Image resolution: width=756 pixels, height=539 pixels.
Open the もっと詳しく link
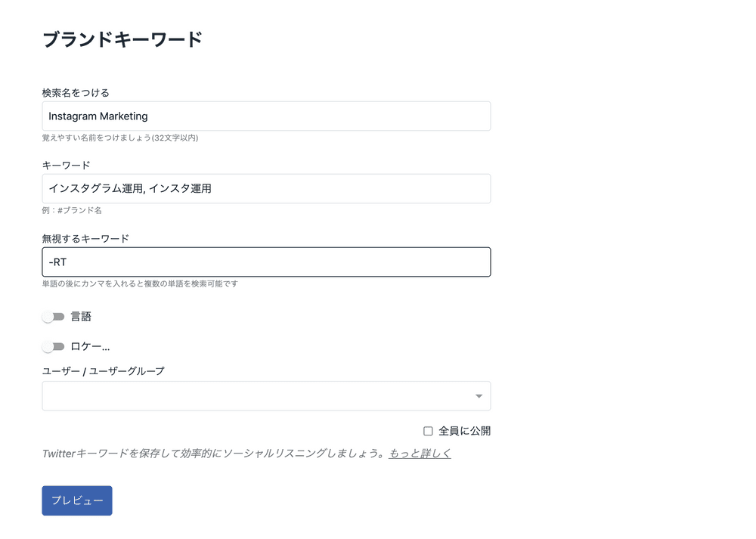click(x=420, y=454)
